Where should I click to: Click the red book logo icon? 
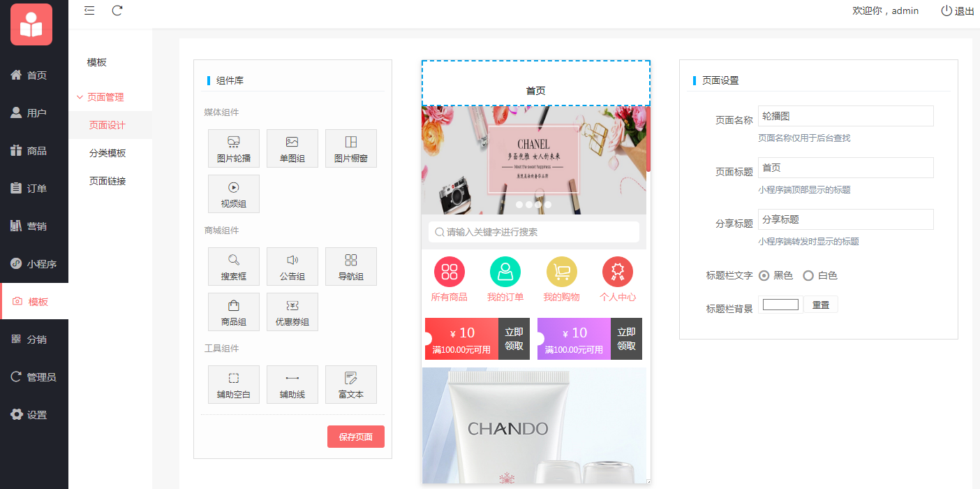31,24
